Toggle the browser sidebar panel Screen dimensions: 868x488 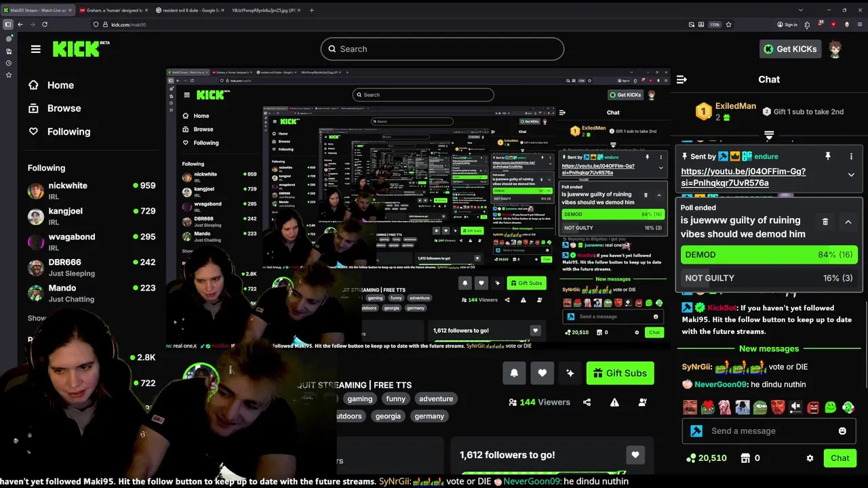click(8, 24)
